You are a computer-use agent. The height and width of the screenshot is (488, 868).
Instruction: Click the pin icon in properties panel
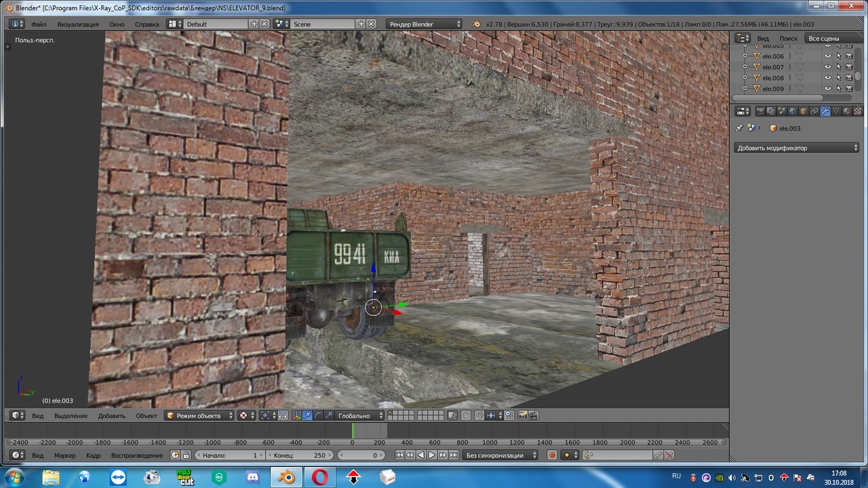740,128
